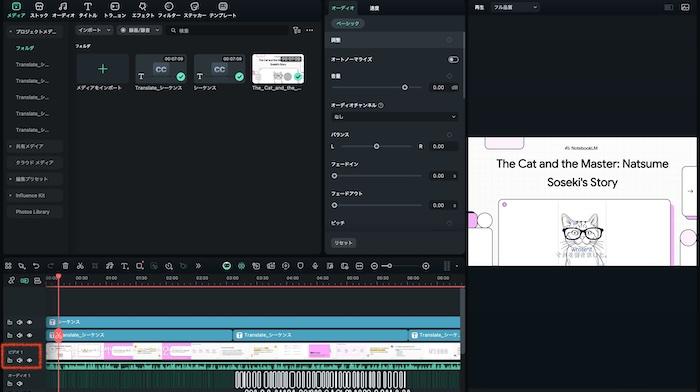This screenshot has width=700, height=392.
Task: Click the 音量 volume slider handle
Action: click(x=404, y=88)
